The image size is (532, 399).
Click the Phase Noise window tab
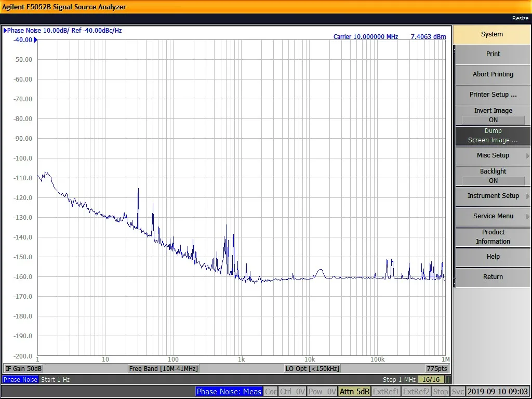click(20, 380)
